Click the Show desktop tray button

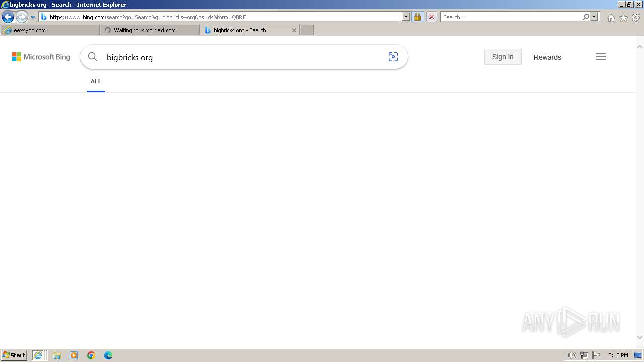[x=638, y=355]
